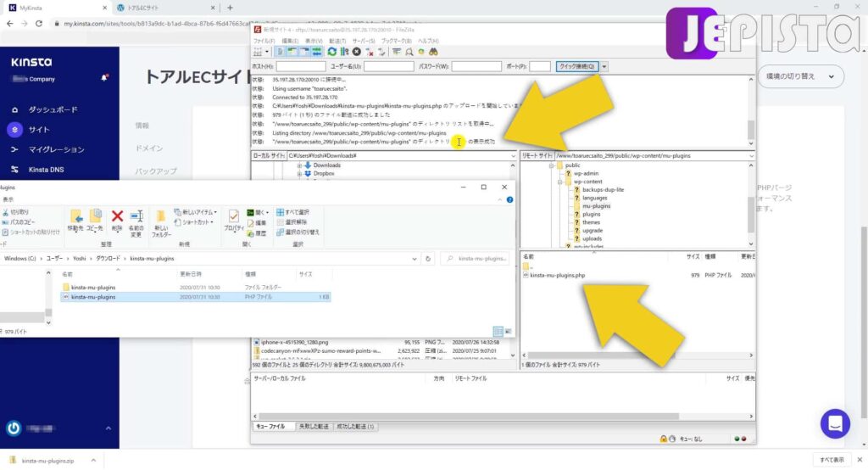Switch to 成功した転送 (1) tab

pyautogui.click(x=355, y=427)
